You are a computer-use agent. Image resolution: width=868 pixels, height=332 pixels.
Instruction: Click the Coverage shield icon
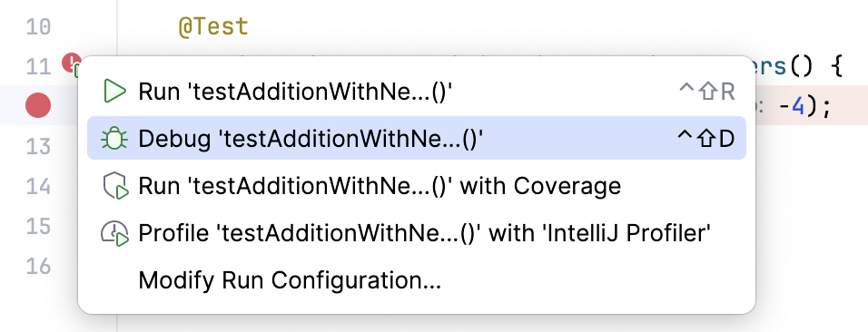[115, 187]
